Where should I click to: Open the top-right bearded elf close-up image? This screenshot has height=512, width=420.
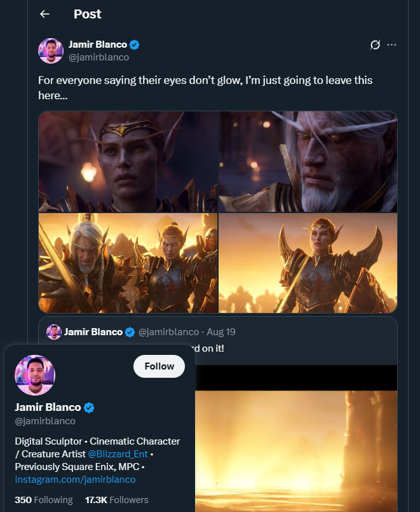point(308,162)
